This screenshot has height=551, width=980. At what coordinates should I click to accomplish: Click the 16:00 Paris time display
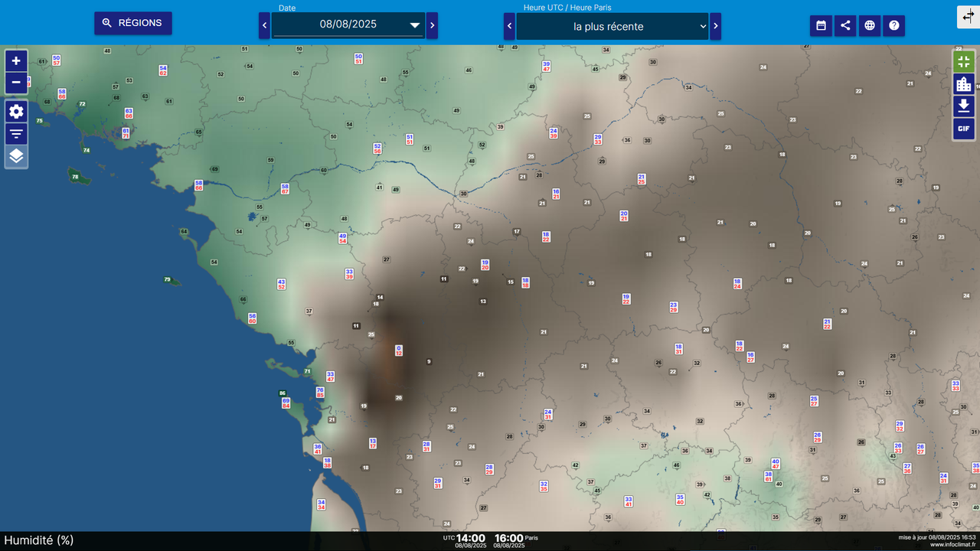[509, 538]
